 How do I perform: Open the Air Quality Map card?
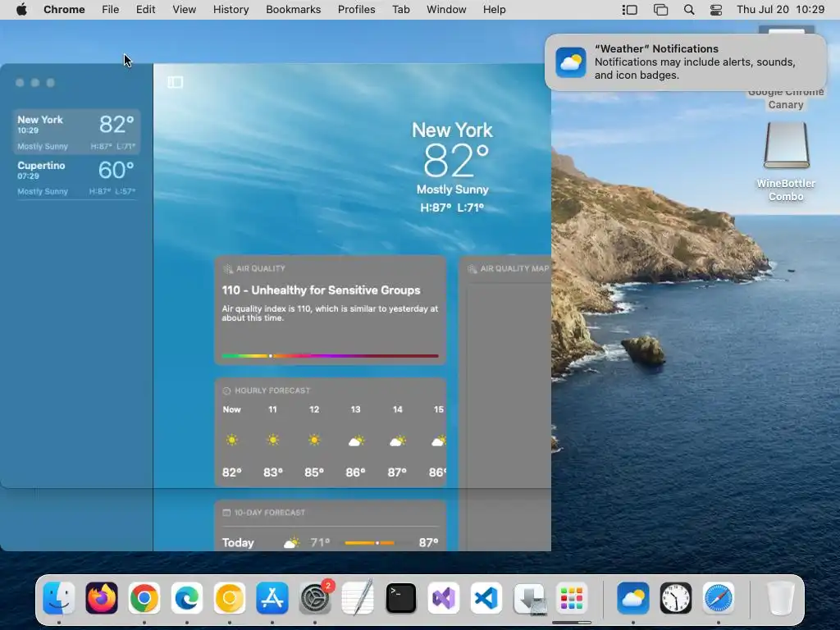(x=505, y=403)
